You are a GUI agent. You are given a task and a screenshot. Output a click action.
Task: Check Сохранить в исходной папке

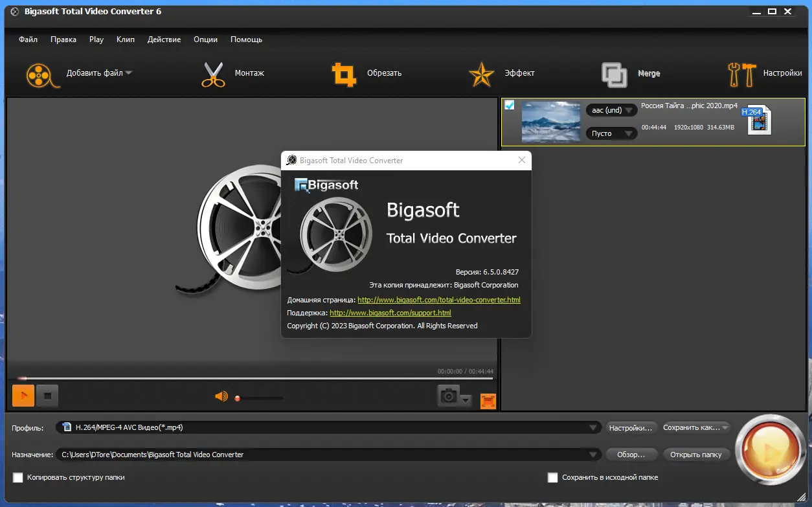pos(552,477)
